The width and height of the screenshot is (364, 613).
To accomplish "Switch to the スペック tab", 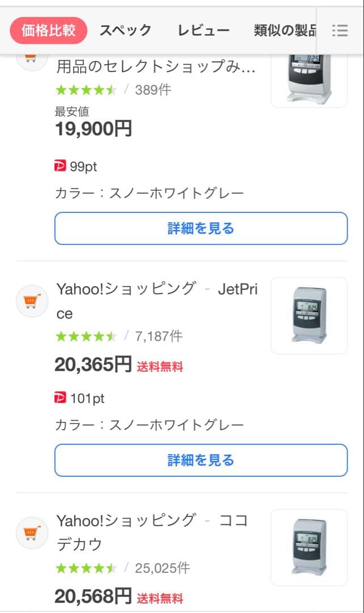I will point(125,30).
